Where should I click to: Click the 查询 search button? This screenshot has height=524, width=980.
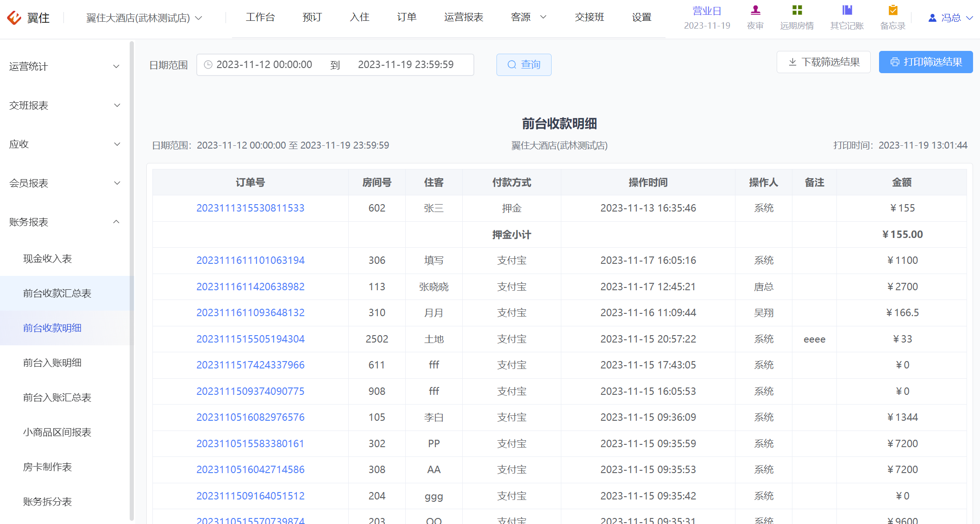(524, 65)
